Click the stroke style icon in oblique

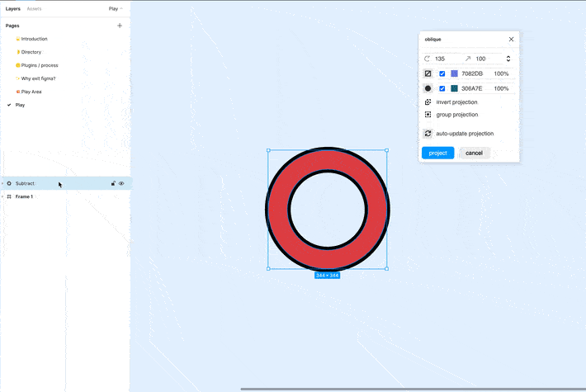428,73
